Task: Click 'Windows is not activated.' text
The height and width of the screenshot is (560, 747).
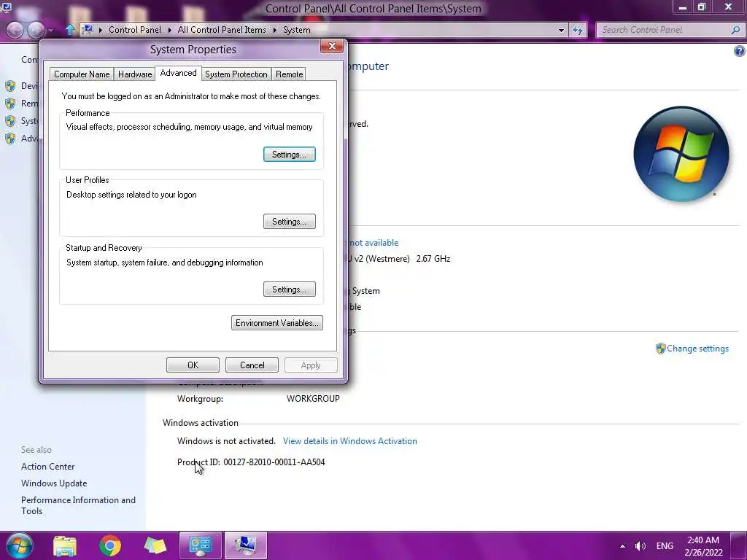Action: 226,441
